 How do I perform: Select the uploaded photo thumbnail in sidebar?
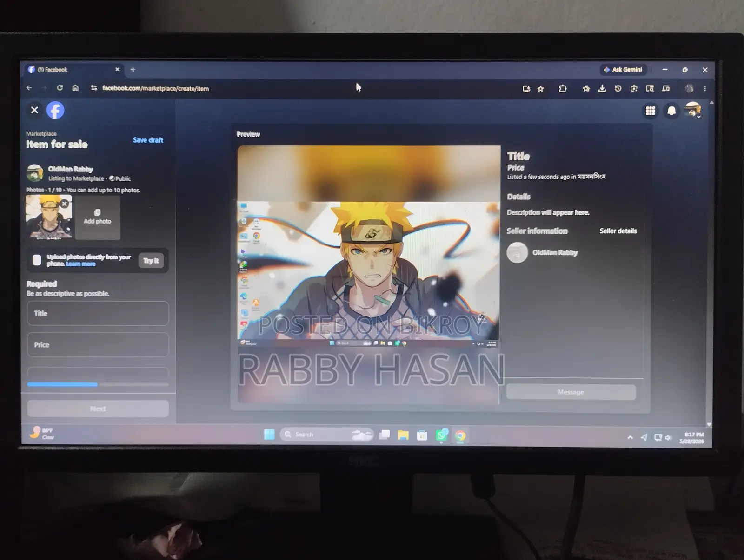tap(49, 217)
